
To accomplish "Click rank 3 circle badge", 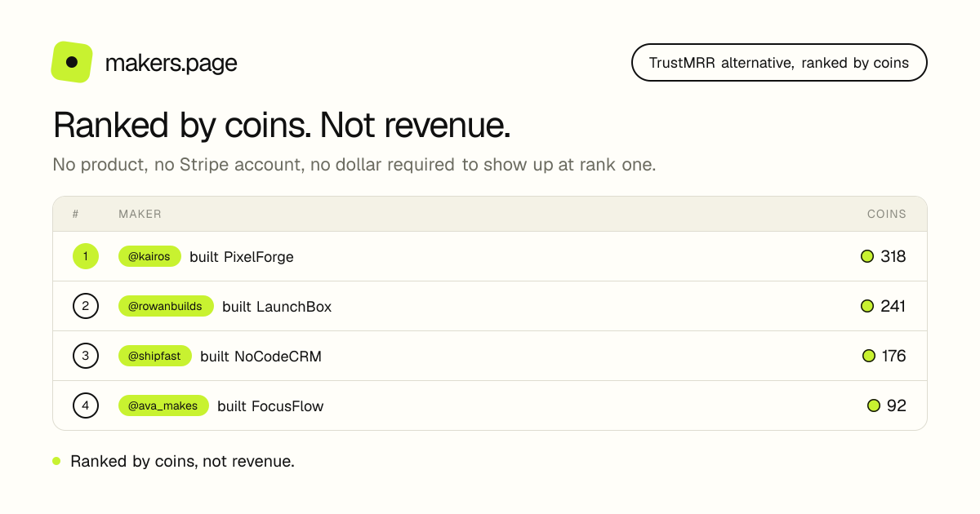I will click(86, 356).
